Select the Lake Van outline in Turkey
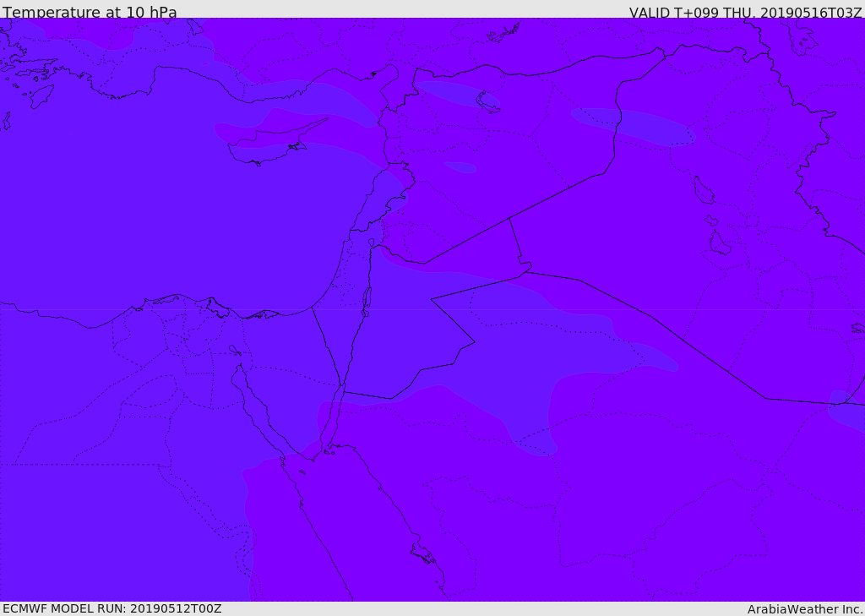 coord(487,101)
